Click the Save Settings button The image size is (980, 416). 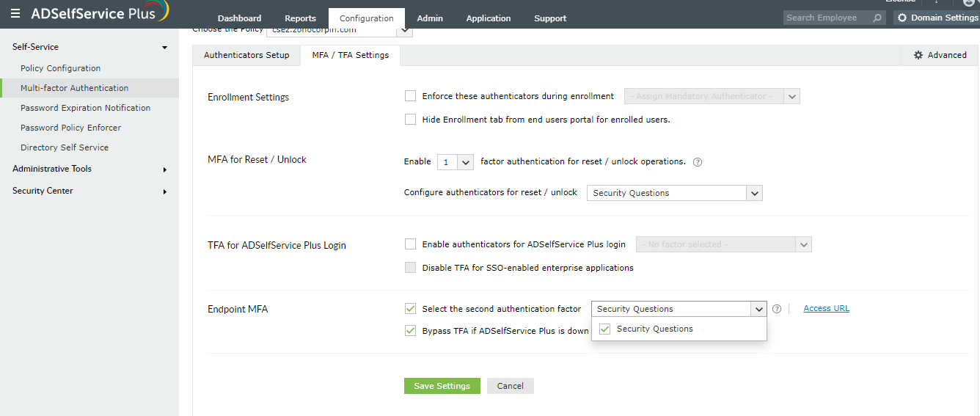(x=442, y=386)
